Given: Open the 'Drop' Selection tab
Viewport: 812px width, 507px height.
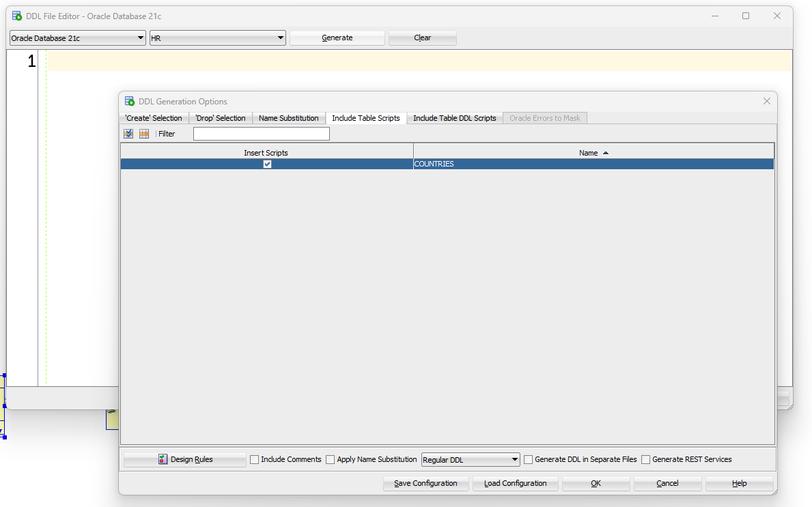Looking at the screenshot, I should click(x=221, y=118).
